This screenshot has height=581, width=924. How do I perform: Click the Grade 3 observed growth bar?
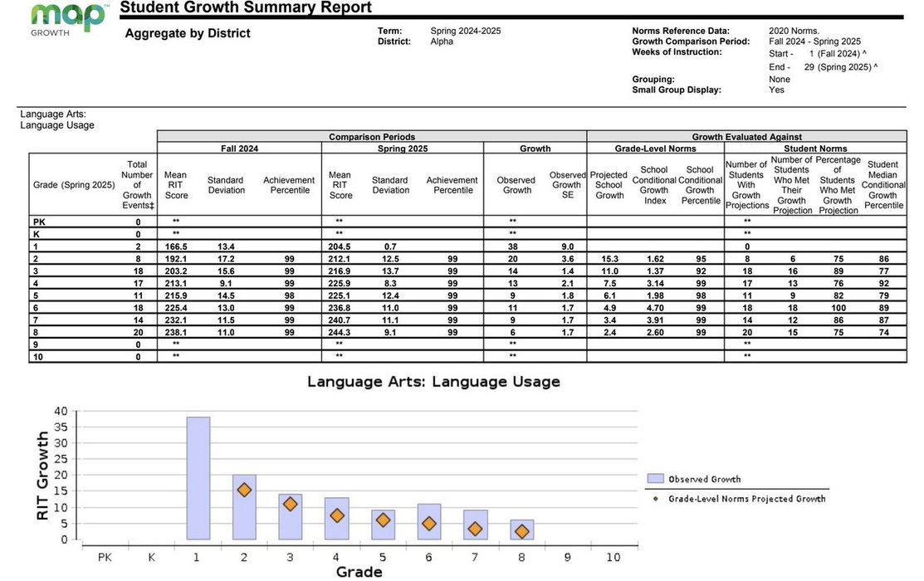290,517
